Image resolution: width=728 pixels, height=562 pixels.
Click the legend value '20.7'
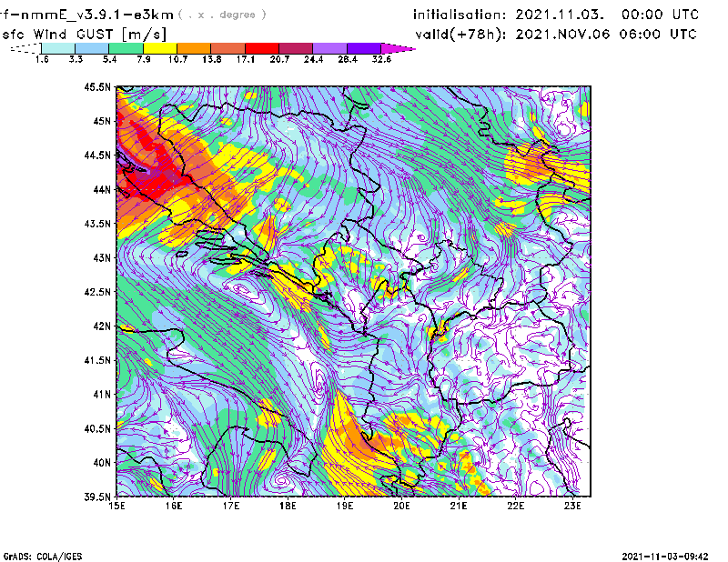[279, 59]
